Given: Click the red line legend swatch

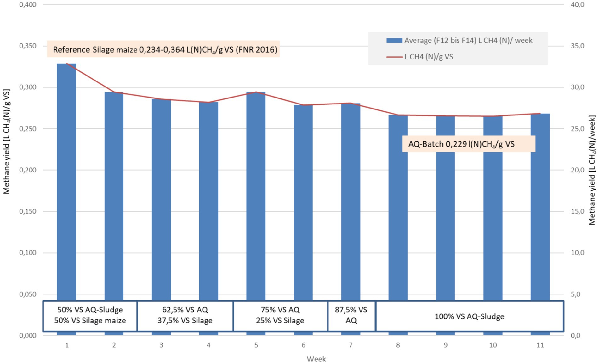Looking at the screenshot, I should 394,57.
